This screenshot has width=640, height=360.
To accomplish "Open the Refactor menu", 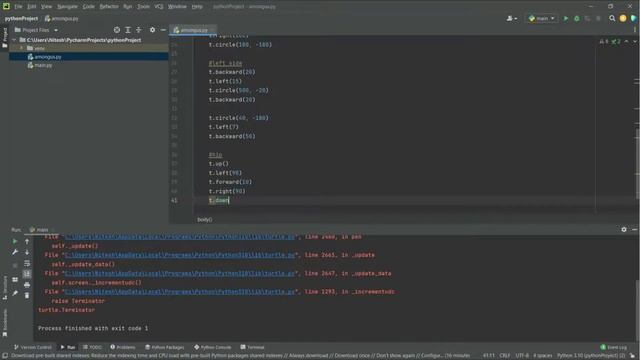I will [x=109, y=7].
